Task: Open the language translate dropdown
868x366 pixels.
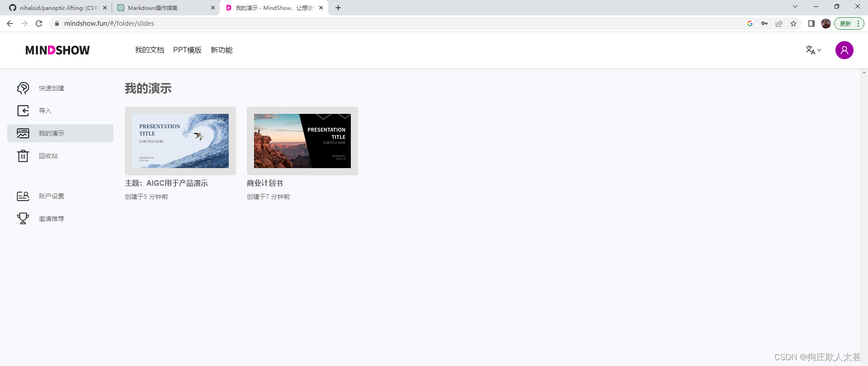Action: [813, 50]
